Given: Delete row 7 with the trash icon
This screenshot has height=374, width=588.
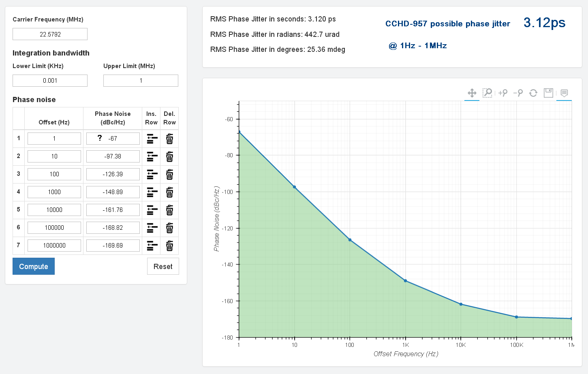Looking at the screenshot, I should (x=169, y=246).
